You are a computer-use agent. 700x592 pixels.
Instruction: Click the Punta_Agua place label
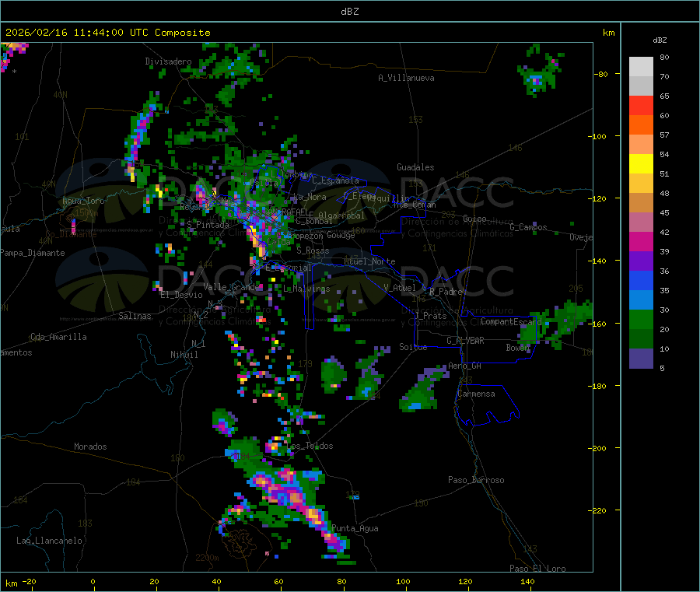pos(355,528)
